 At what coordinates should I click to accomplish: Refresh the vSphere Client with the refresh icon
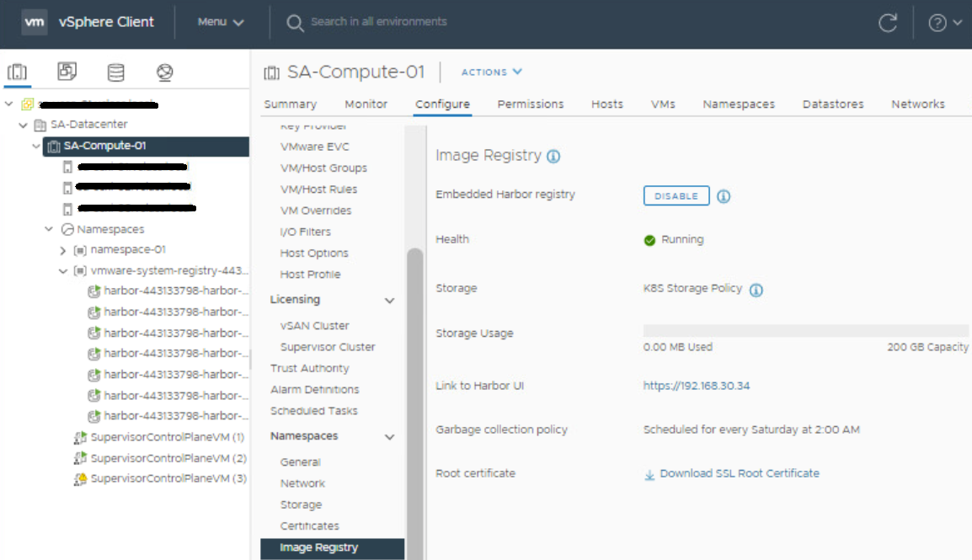point(889,23)
